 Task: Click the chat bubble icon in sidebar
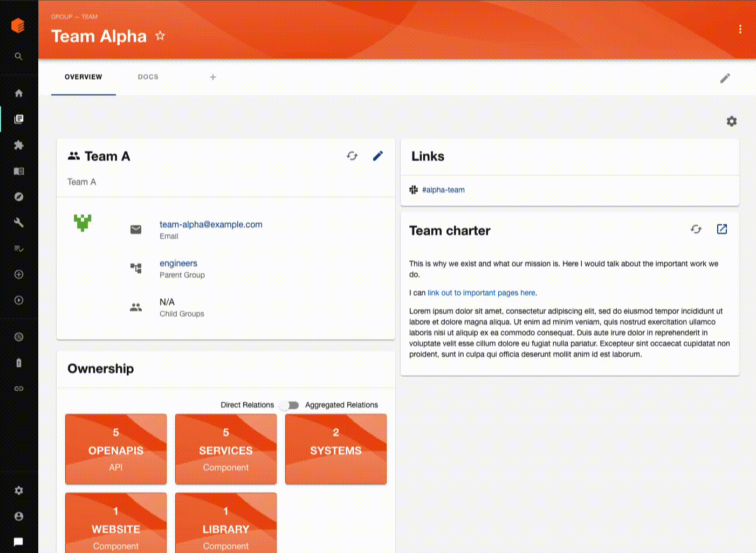pyautogui.click(x=18, y=542)
